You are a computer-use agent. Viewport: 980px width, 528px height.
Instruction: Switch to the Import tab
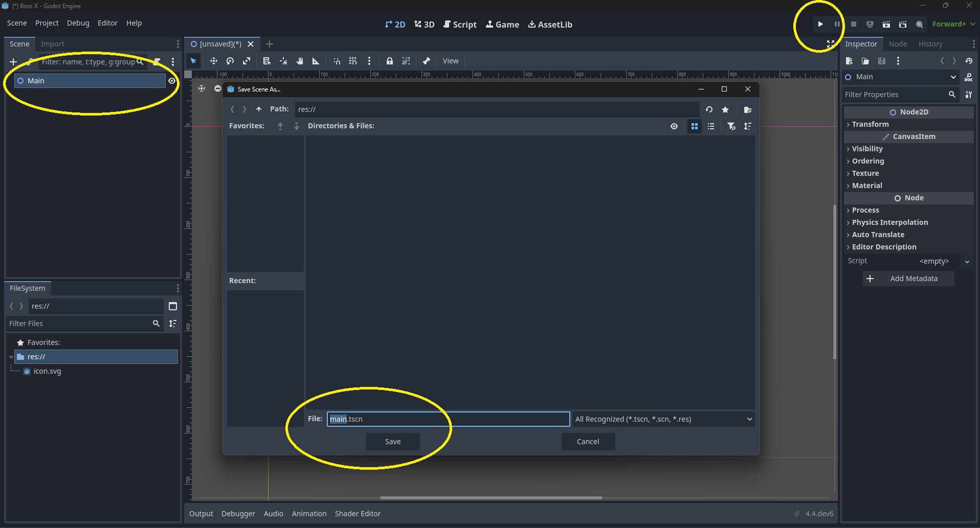click(52, 44)
